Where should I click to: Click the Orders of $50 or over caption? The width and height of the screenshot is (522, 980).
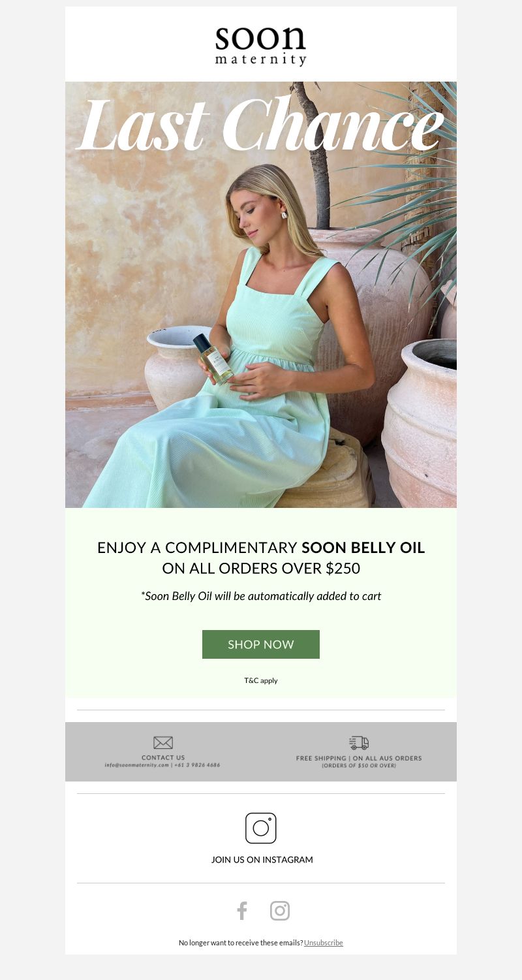click(359, 765)
